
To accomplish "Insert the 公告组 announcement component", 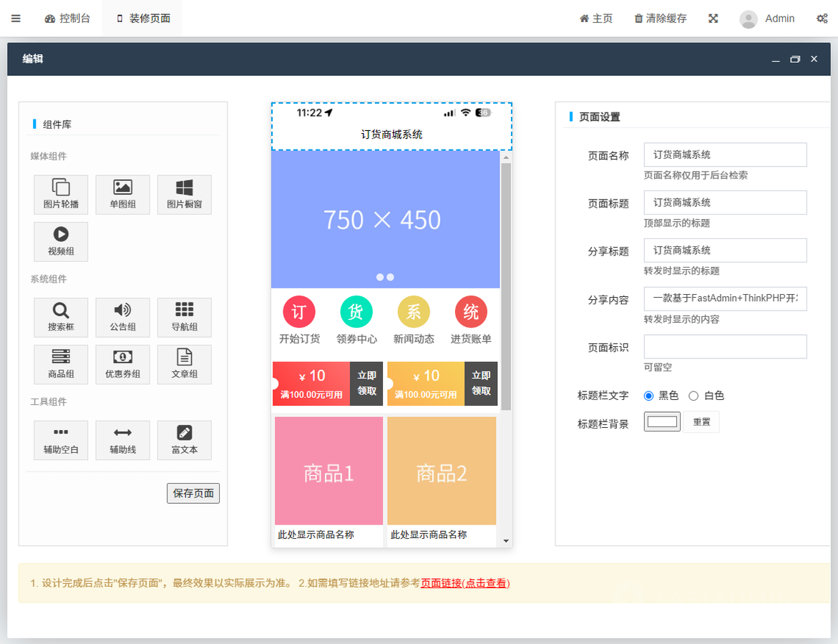I will (122, 318).
